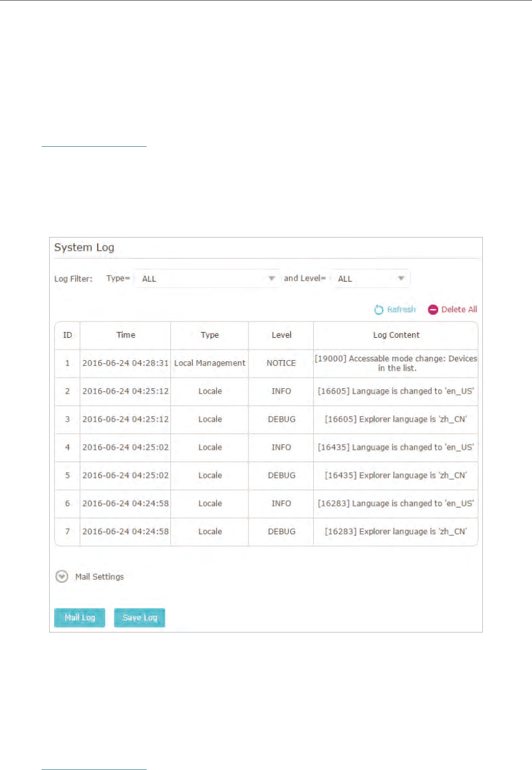
Task: Click time 04:25:02 in row 4
Action: [126, 447]
